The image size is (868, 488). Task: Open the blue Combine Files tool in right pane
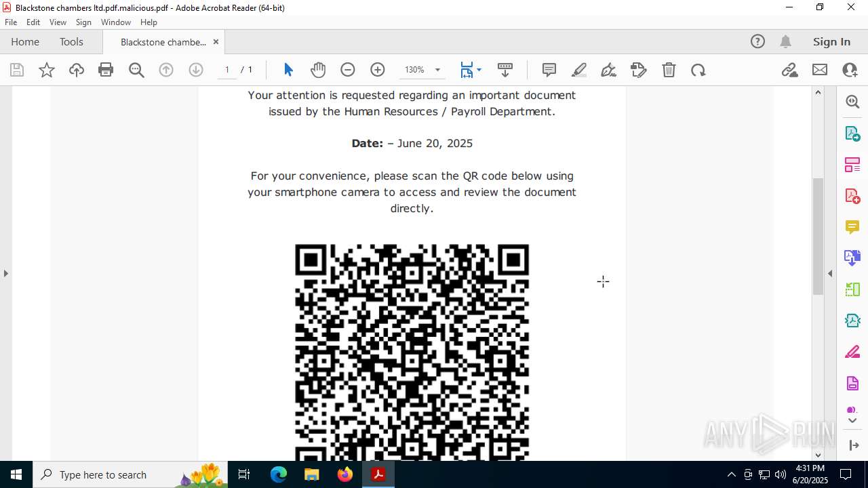tap(852, 258)
